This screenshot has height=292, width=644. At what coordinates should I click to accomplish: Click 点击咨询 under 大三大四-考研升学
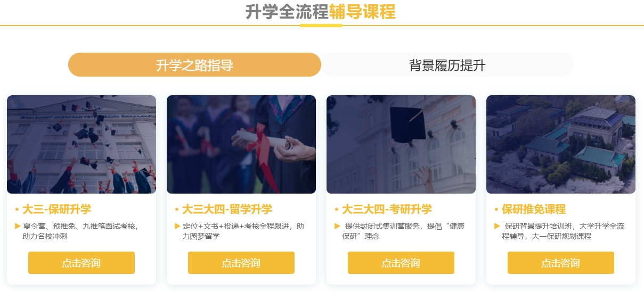point(401,263)
